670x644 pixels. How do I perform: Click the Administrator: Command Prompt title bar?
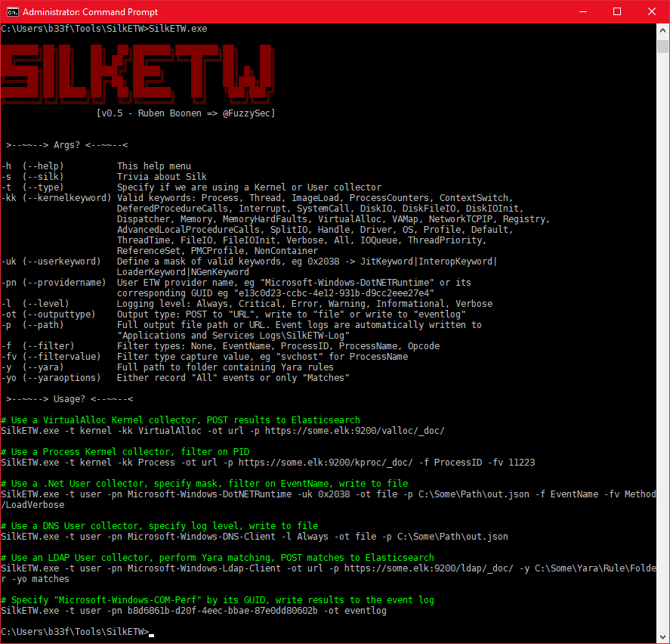tap(302, 11)
